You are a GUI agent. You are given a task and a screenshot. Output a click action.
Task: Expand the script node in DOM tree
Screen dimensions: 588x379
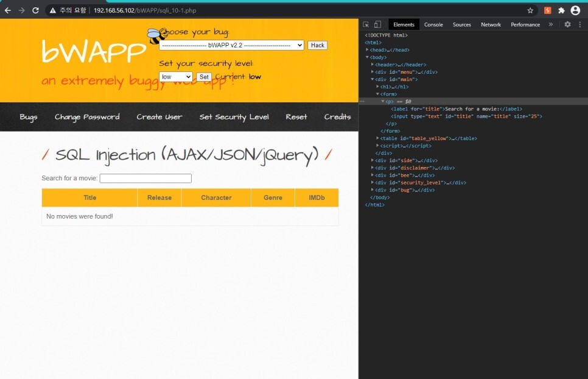[377, 146]
